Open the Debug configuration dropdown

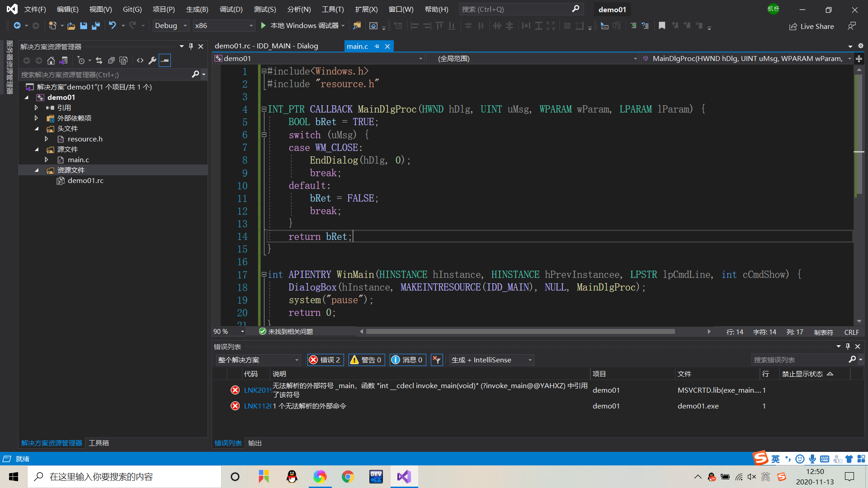click(170, 26)
